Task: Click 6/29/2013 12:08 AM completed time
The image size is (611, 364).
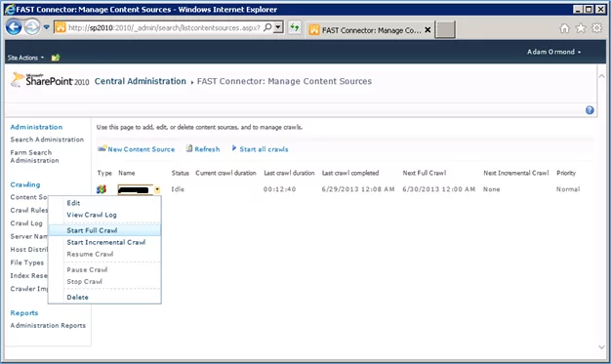Action: point(358,189)
